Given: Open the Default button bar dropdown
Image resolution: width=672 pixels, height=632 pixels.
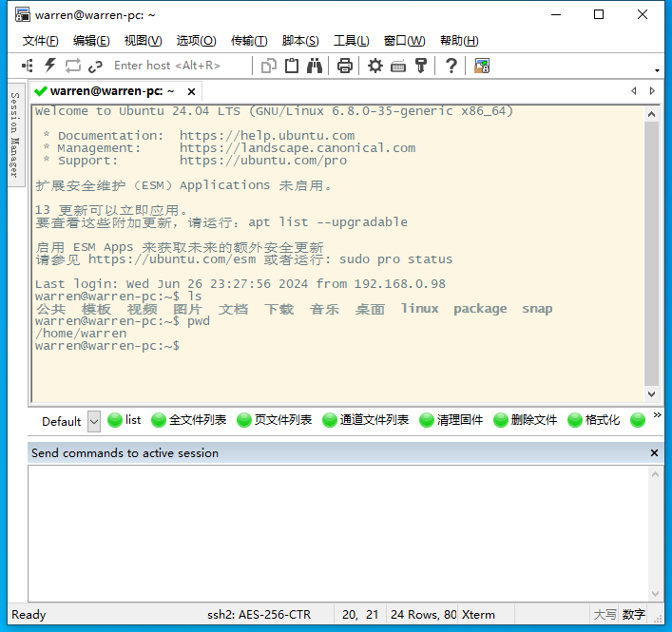Looking at the screenshot, I should click(x=94, y=421).
